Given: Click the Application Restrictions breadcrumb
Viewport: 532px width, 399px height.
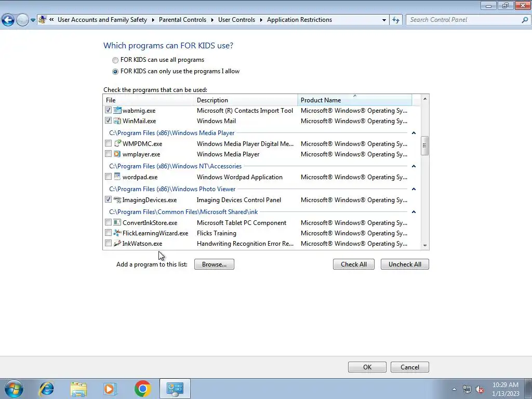Looking at the screenshot, I should tap(300, 20).
